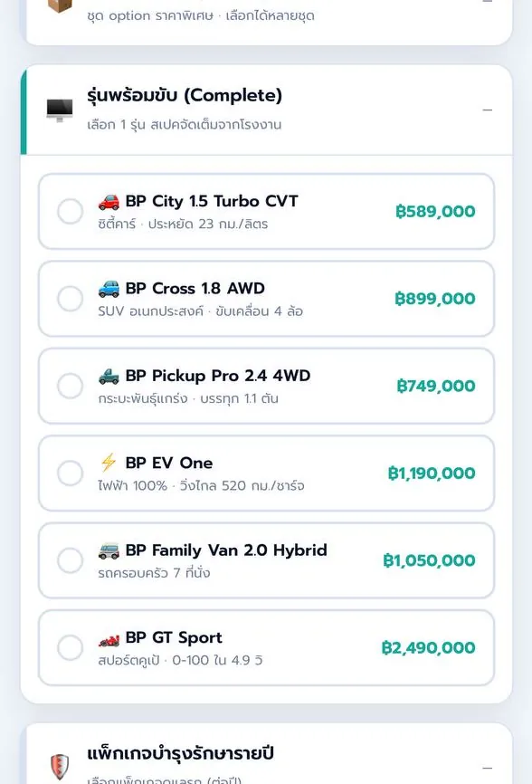Click the race car icon for BP GT Sport
The image size is (532, 784).
109,638
